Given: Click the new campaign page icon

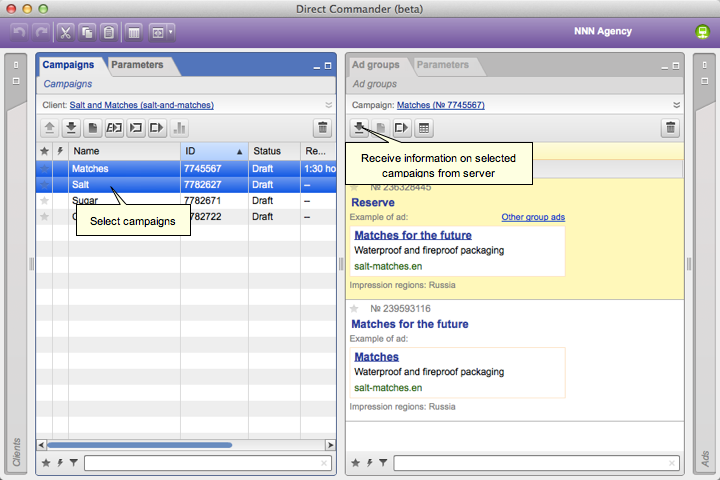Looking at the screenshot, I should click(x=92, y=128).
